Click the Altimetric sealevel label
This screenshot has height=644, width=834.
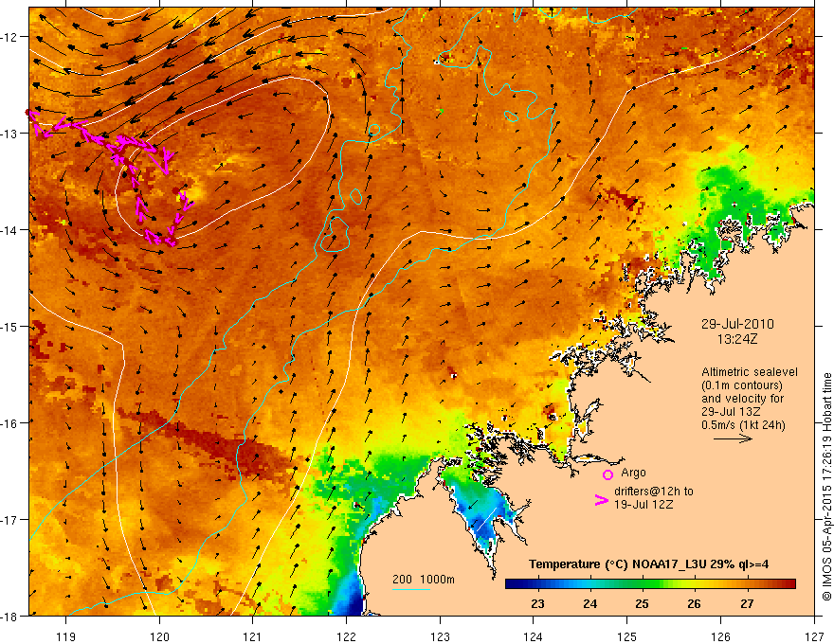[750, 372]
